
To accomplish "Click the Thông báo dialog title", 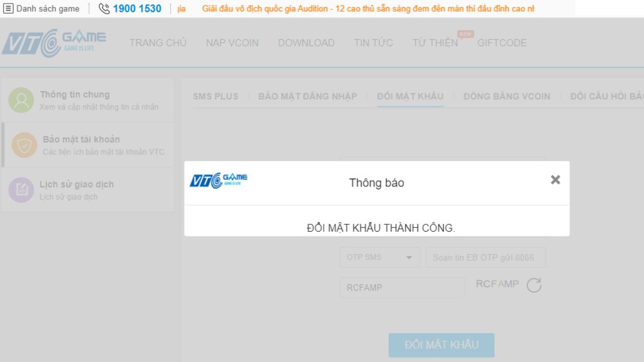I will (x=377, y=183).
